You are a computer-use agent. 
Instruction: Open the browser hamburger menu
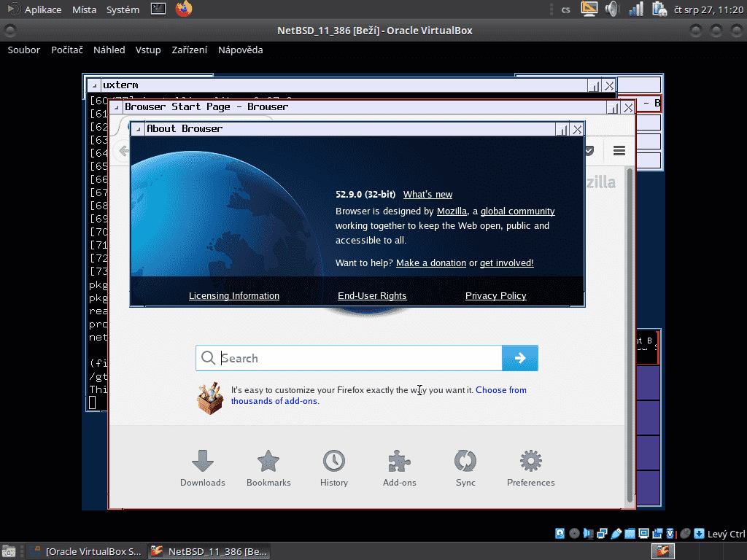coord(619,151)
